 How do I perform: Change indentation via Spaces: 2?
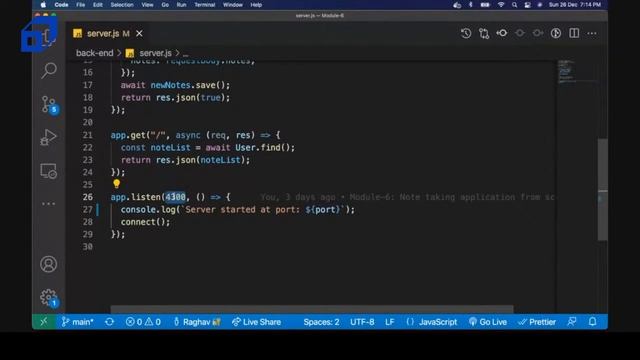pos(321,322)
